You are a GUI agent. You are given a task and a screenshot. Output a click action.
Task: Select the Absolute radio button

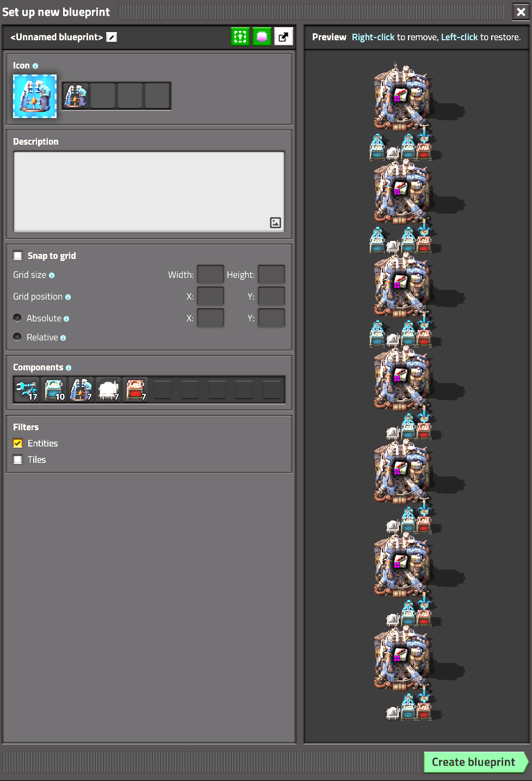point(17,318)
